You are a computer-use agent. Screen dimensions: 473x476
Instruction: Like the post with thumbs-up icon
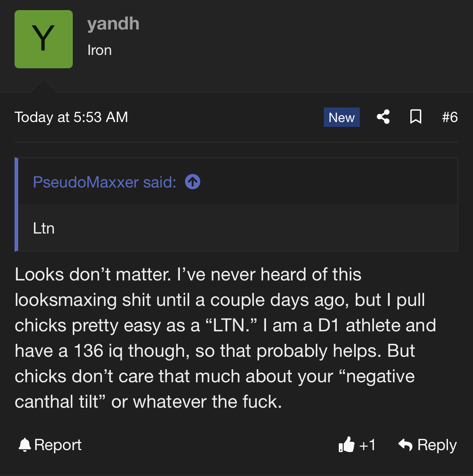(346, 445)
